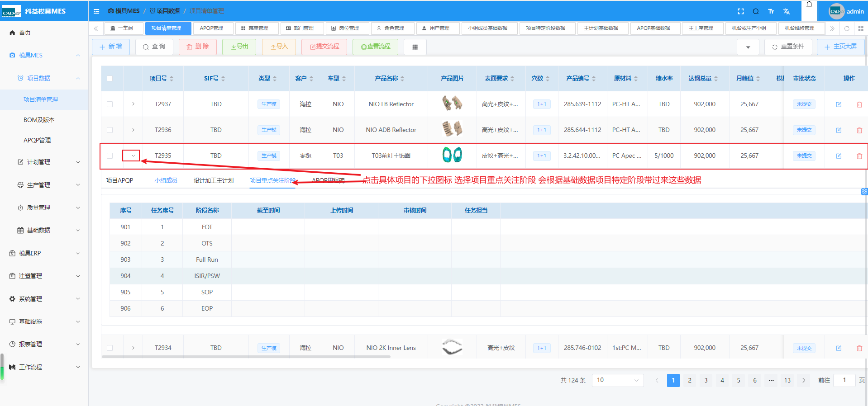Edit the T2936 row via pencil icon
The height and width of the screenshot is (406, 868).
[x=839, y=130]
